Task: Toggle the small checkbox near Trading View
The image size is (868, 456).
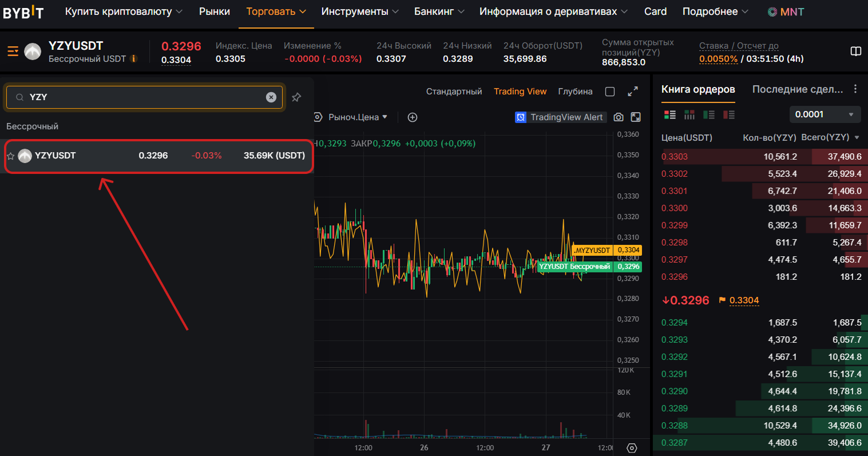Action: coord(610,91)
